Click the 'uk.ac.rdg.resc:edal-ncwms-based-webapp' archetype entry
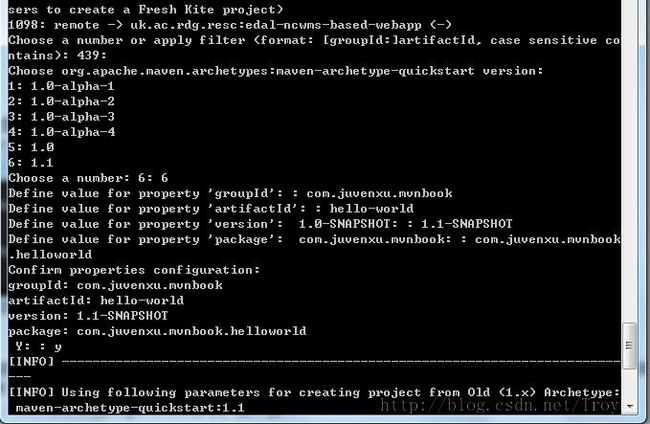650x424 pixels. click(x=276, y=25)
